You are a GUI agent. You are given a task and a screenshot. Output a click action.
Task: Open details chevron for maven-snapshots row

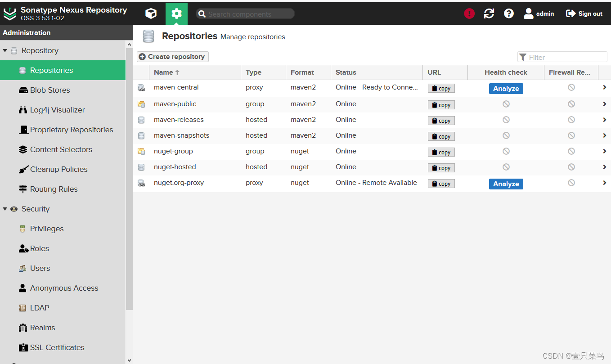(605, 135)
